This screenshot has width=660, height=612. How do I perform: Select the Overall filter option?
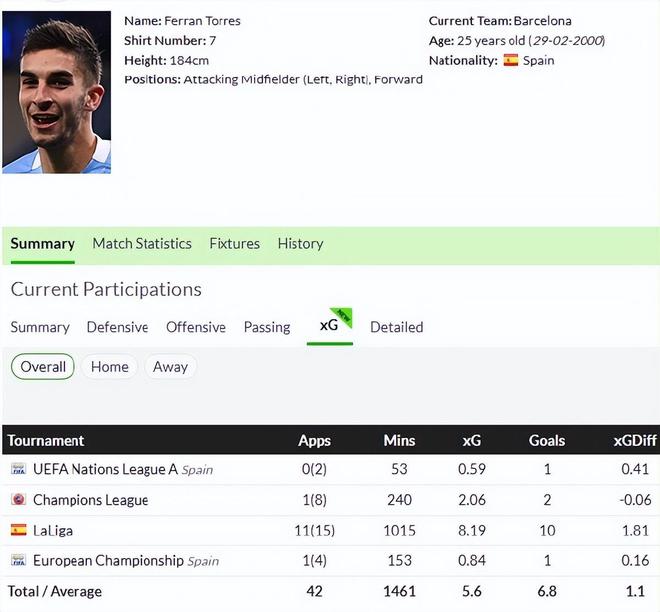tap(43, 367)
